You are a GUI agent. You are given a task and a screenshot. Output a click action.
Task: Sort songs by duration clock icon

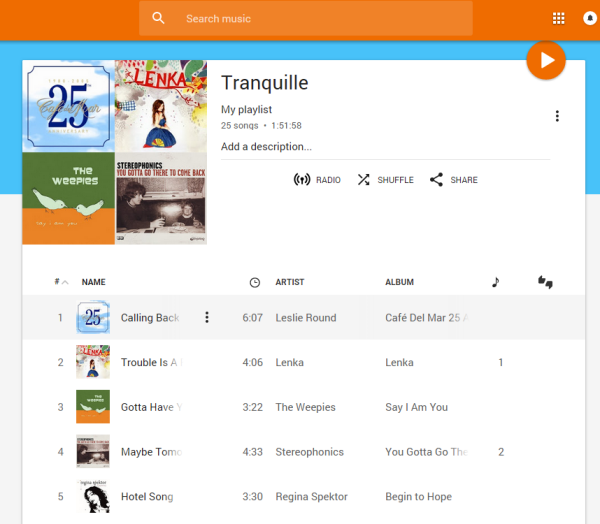coord(254,282)
